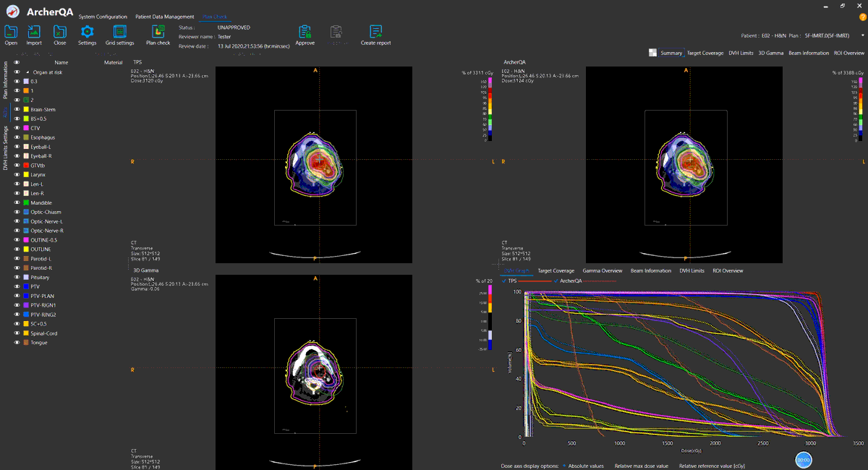868x470 pixels.
Task: Open Settings gear icon
Action: point(87,31)
